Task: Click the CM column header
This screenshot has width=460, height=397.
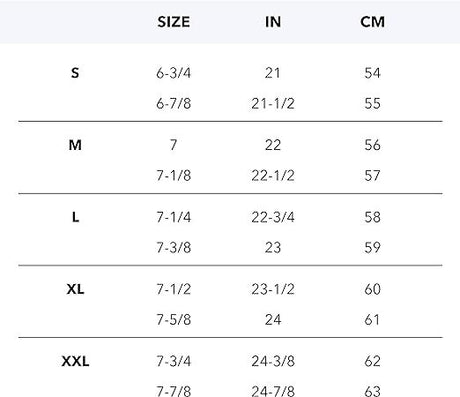Action: click(372, 22)
